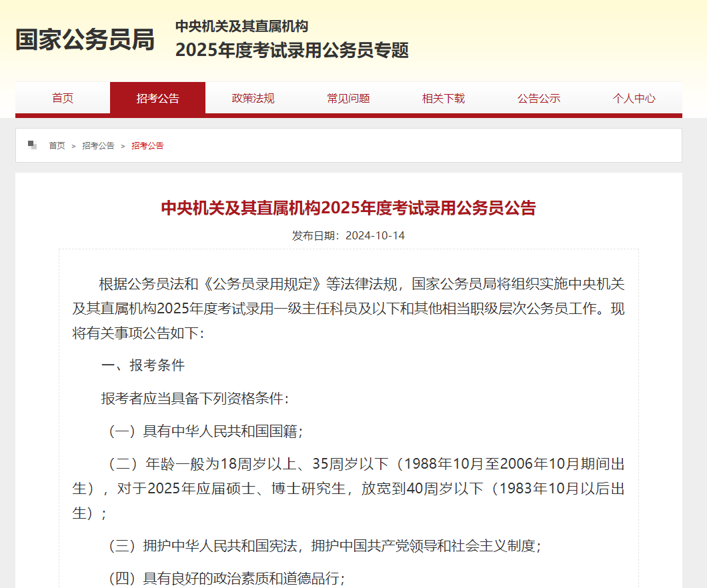Click the 发布日期：2024-10-14 text
Viewport: 707px width, 588px height.
tap(348, 235)
